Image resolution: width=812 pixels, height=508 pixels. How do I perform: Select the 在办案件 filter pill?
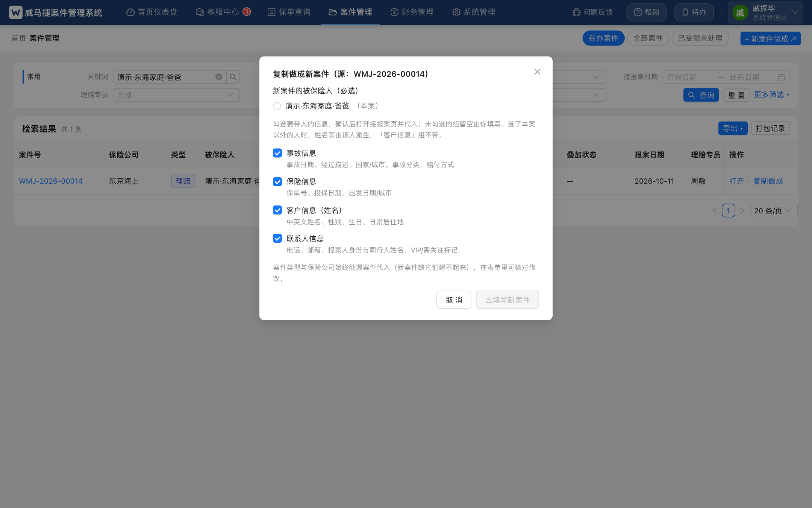603,38
